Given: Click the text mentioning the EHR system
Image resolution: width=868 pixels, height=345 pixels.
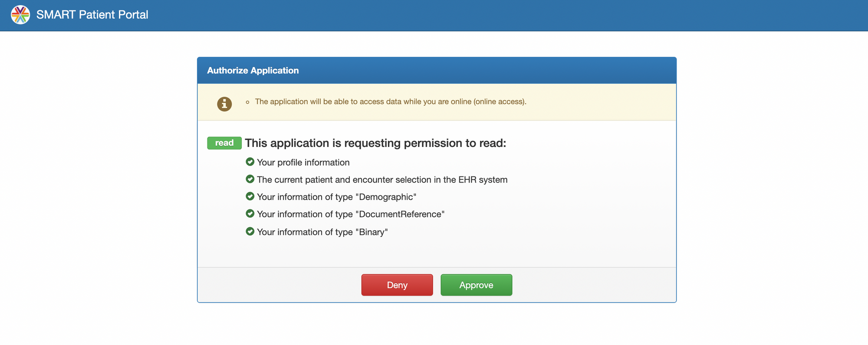Looking at the screenshot, I should coord(382,180).
